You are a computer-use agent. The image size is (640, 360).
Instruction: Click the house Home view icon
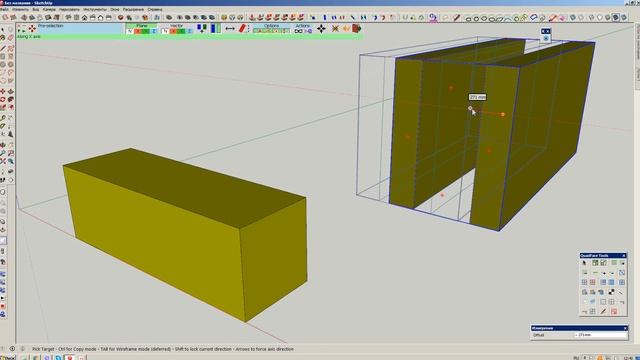pyautogui.click(x=84, y=18)
